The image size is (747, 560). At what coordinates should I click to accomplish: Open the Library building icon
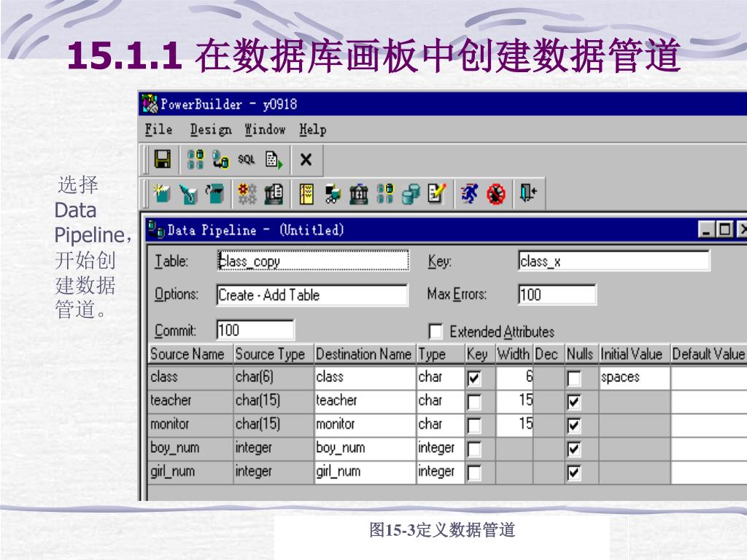point(359,193)
